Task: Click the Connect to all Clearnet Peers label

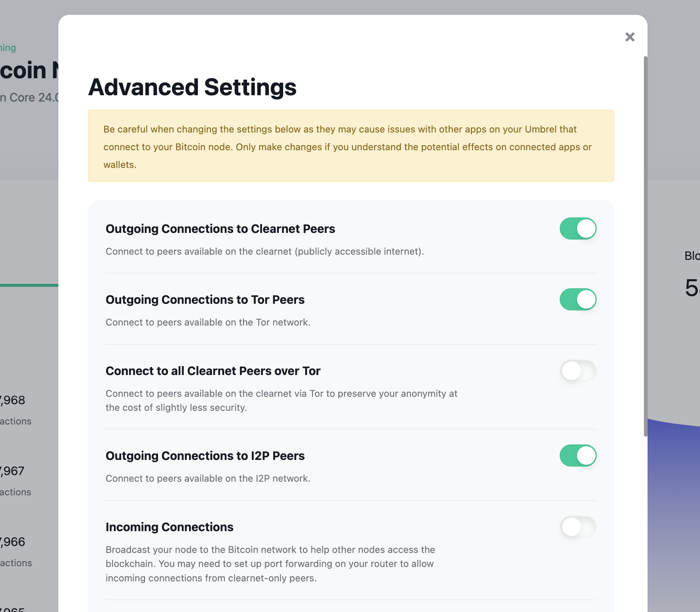Action: coord(213,371)
